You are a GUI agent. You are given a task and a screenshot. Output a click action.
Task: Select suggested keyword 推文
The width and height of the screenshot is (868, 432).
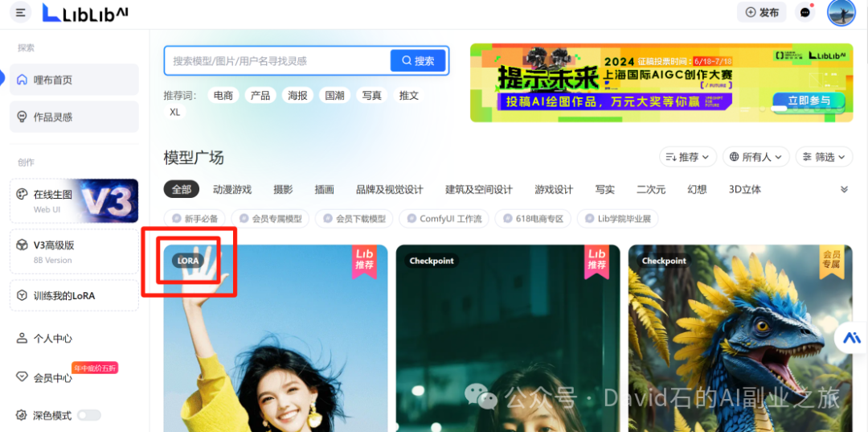[408, 95]
